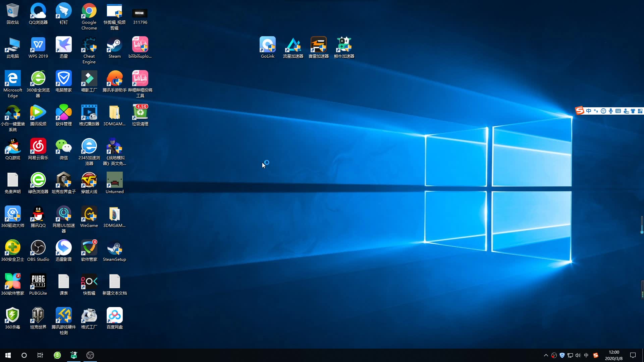This screenshot has width=644, height=362.
Task: Open Cheat Engine shortcut
Action: 89,51
